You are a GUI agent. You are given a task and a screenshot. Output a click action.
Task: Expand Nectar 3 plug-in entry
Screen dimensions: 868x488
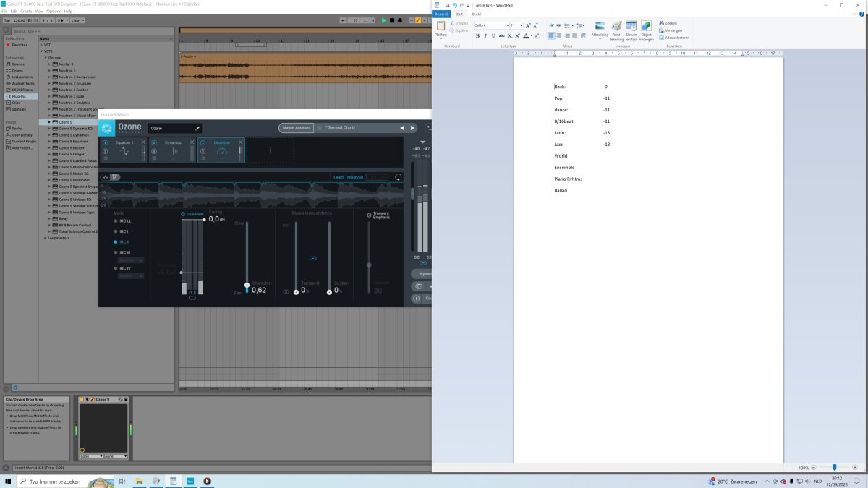tap(51, 64)
